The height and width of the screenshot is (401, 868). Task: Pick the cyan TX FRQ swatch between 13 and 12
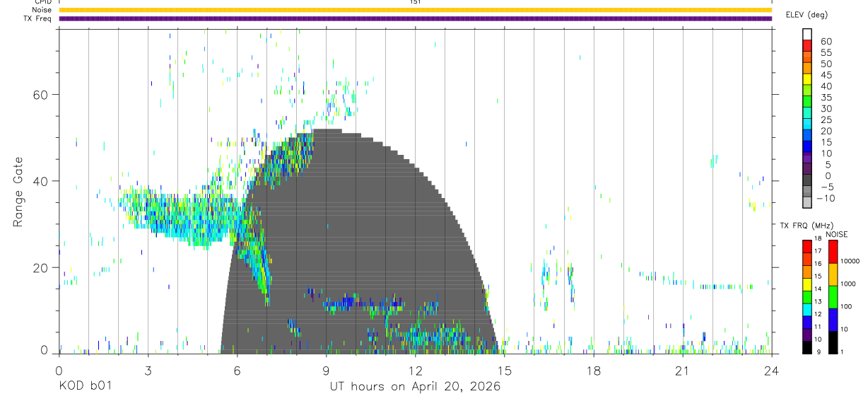tap(807, 309)
